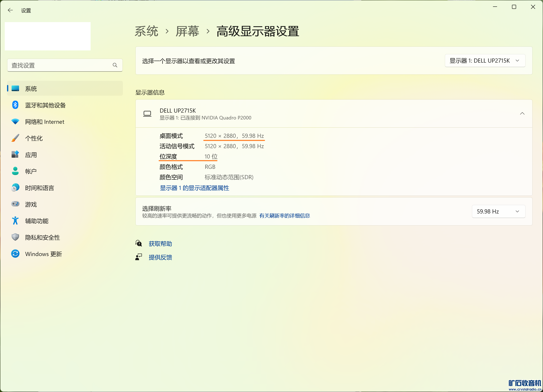Click the search magnifier icon
The width and height of the screenshot is (543, 392).
(x=115, y=65)
